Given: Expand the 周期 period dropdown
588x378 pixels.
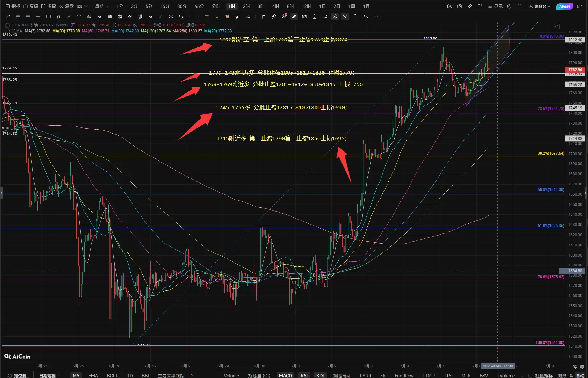Looking at the screenshot, I should [x=101, y=6].
